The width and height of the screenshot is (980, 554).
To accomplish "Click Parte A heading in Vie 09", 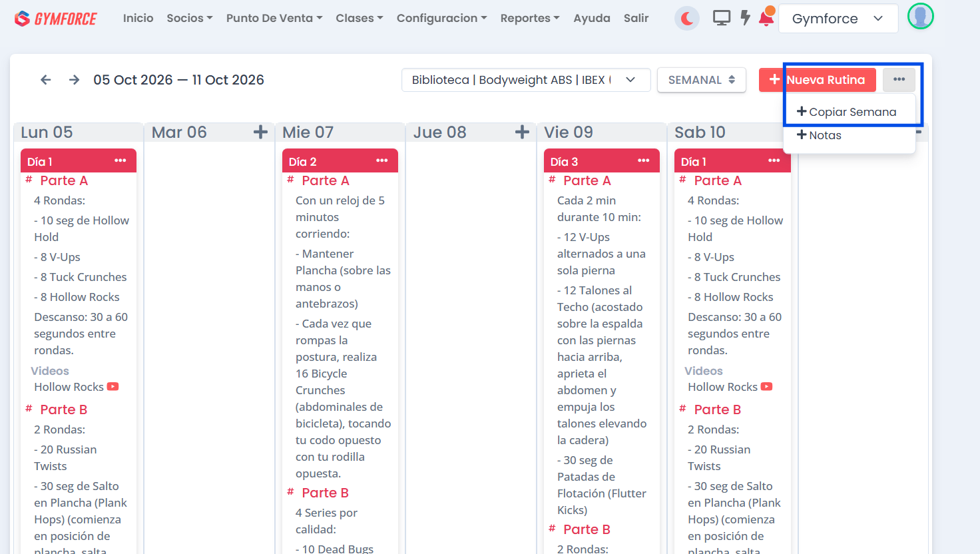I will (587, 180).
